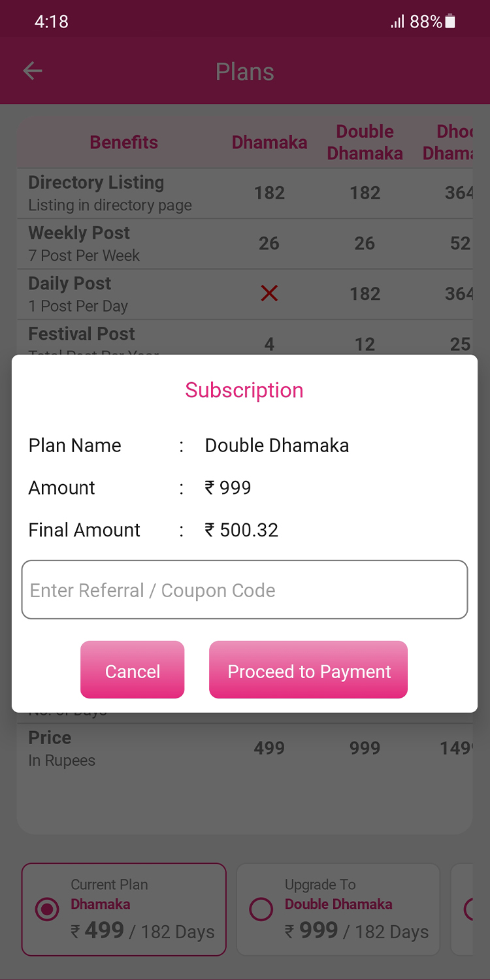Tap the Plans page title

coord(245,72)
